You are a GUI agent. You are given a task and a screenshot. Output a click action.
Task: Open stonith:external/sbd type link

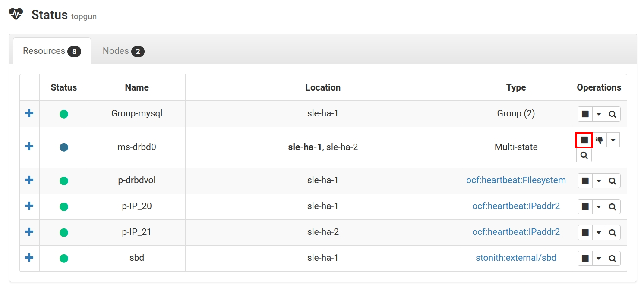tap(516, 258)
